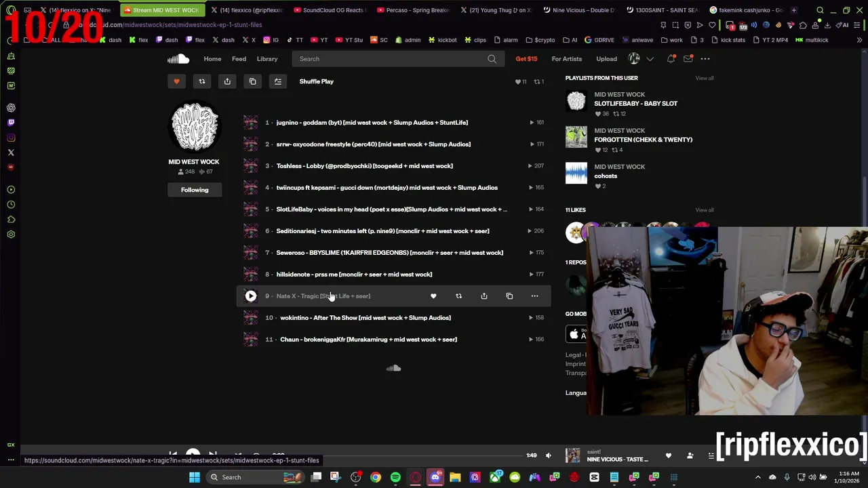This screenshot has width=868, height=488.
Task: Copy link for Nate X - Tragic row
Action: tap(509, 296)
